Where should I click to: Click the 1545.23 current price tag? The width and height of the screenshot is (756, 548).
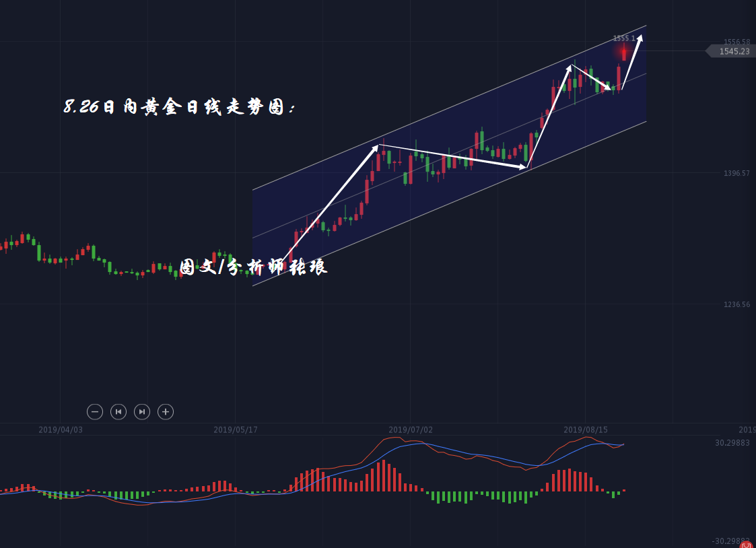pos(733,51)
